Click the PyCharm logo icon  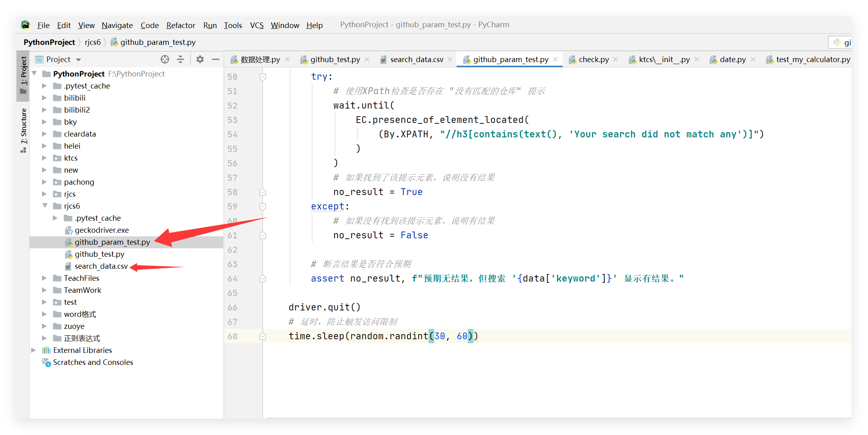pos(26,25)
